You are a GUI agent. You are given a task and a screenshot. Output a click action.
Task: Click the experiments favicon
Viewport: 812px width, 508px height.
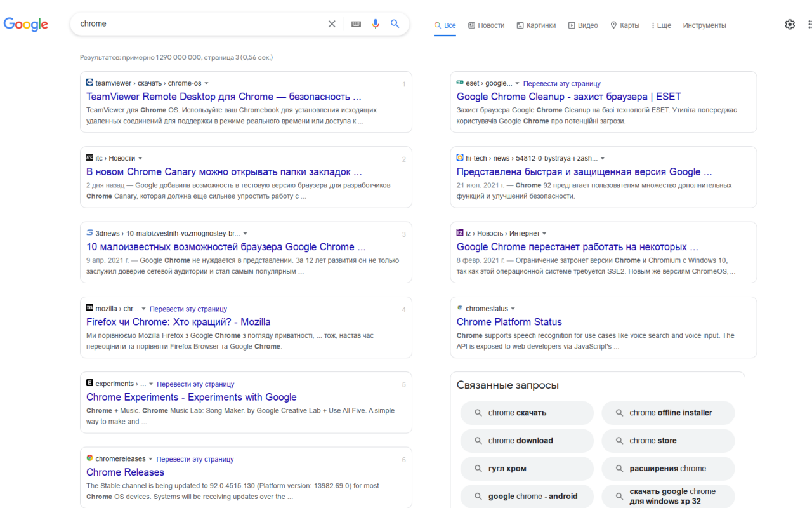[90, 383]
